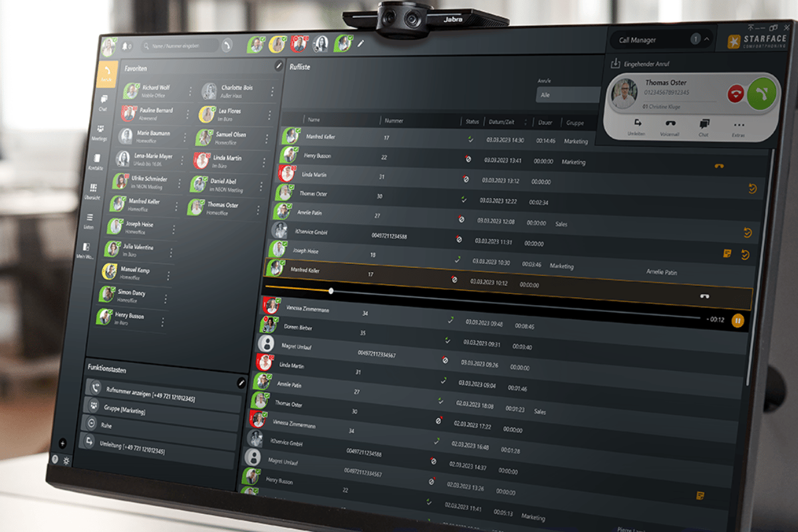Screen dimensions: 798x532
Task: Open options menu for Charlotte Bois favorite
Action: point(272,92)
